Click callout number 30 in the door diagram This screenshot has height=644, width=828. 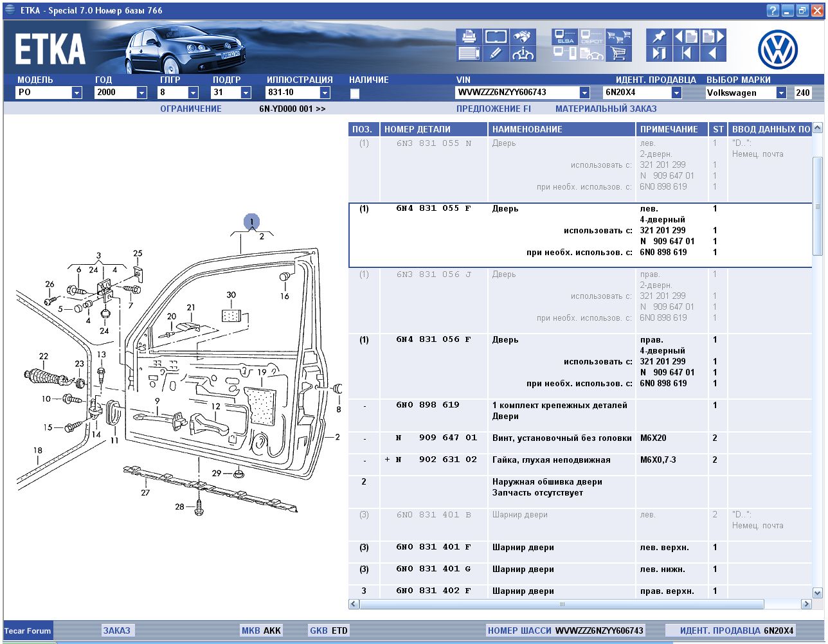[231, 295]
